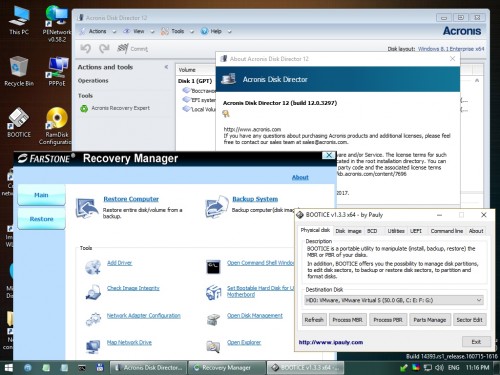
Task: Click the Open Explorer folder icon
Action: click(213, 346)
